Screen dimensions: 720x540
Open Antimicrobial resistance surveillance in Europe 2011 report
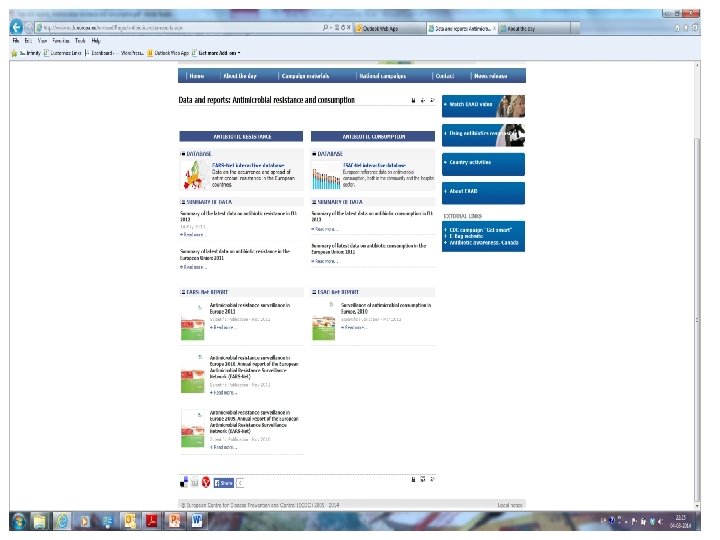(250, 308)
